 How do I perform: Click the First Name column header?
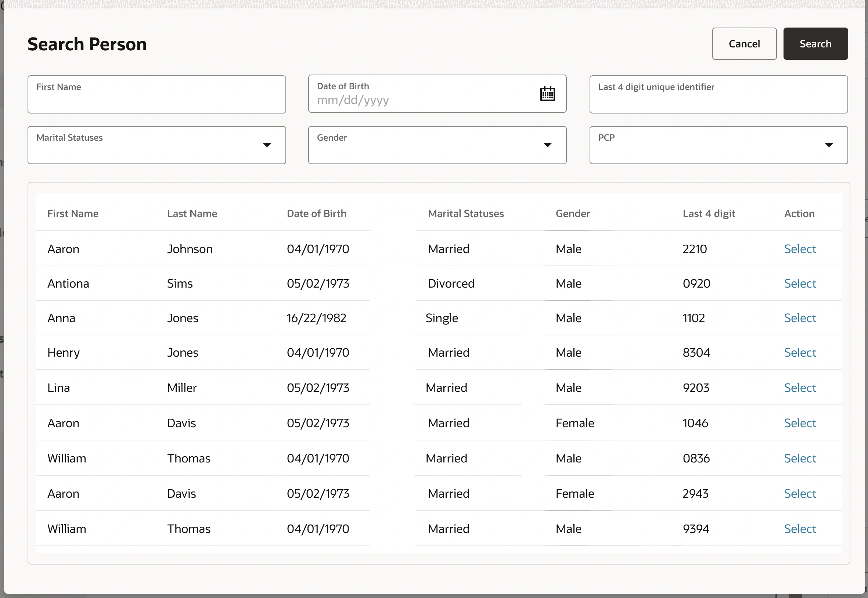(x=73, y=213)
